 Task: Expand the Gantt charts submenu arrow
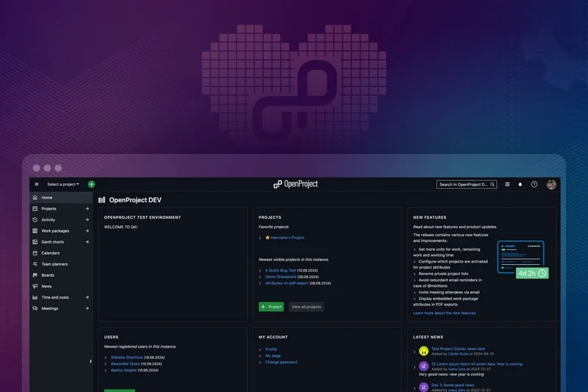click(87, 242)
